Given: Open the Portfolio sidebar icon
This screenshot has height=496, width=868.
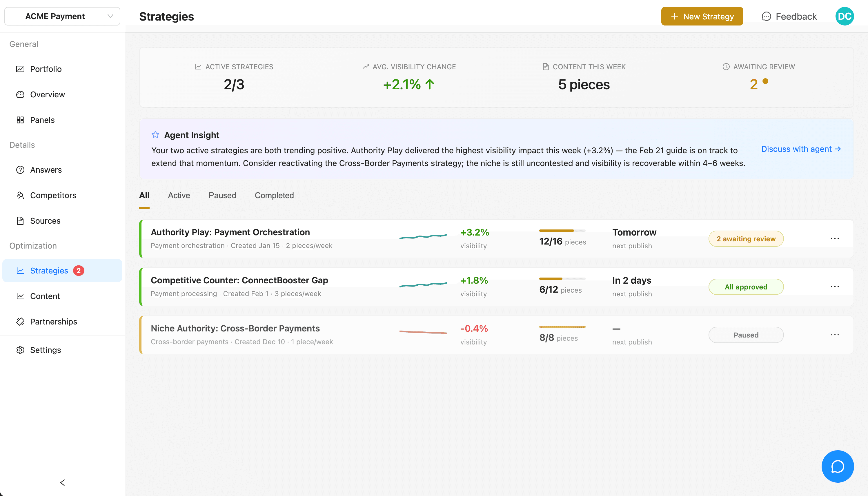Looking at the screenshot, I should (x=20, y=69).
